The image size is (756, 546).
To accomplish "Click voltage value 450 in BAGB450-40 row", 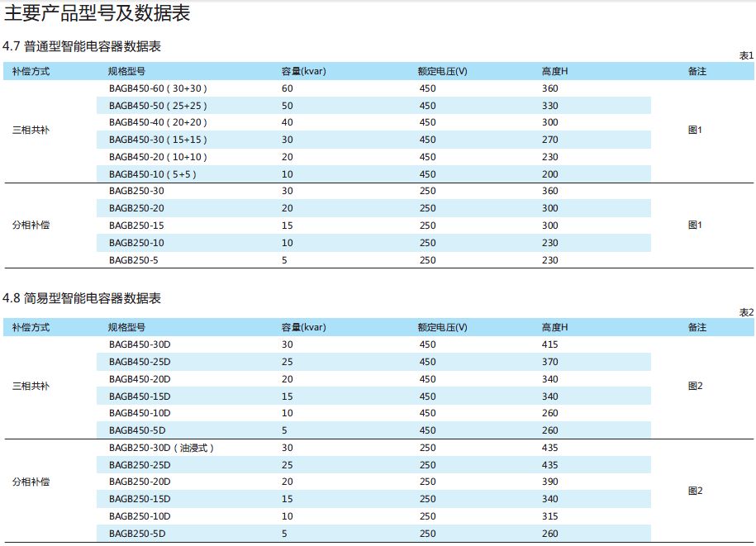I will point(428,122).
